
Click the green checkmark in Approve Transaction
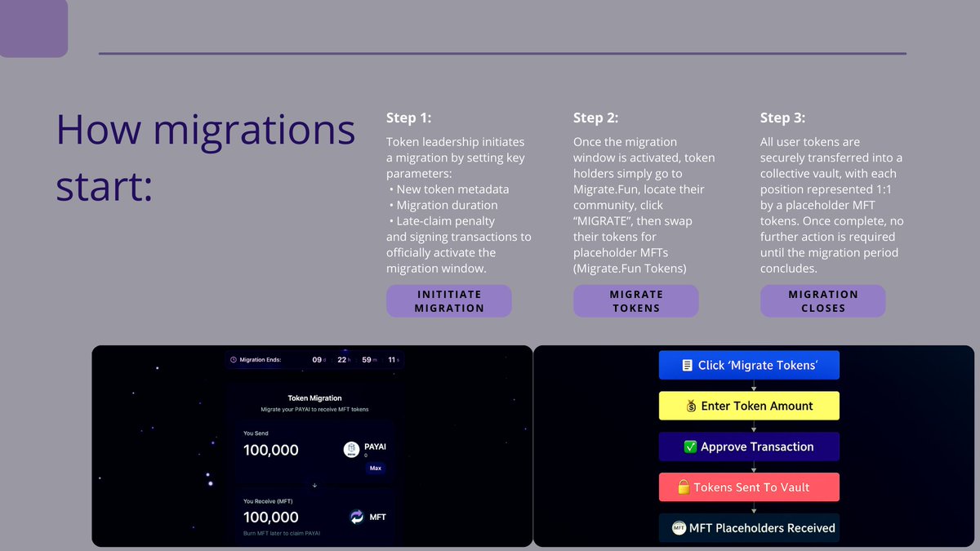coord(690,447)
